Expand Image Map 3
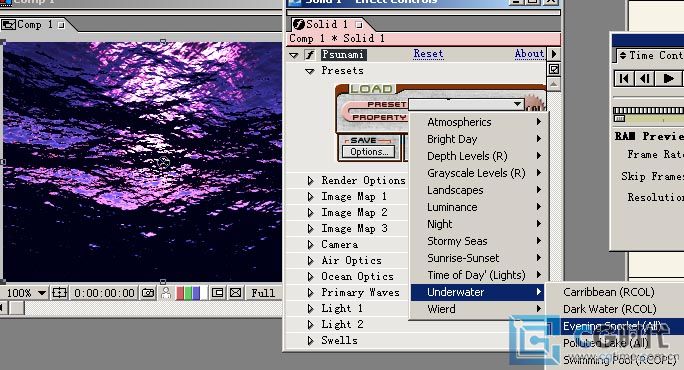 click(310, 229)
